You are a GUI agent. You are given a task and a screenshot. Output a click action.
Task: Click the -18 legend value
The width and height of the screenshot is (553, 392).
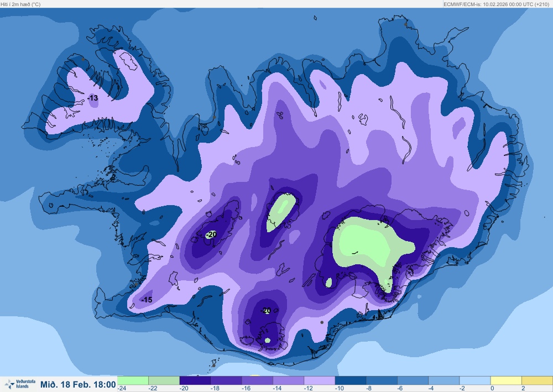215,389
